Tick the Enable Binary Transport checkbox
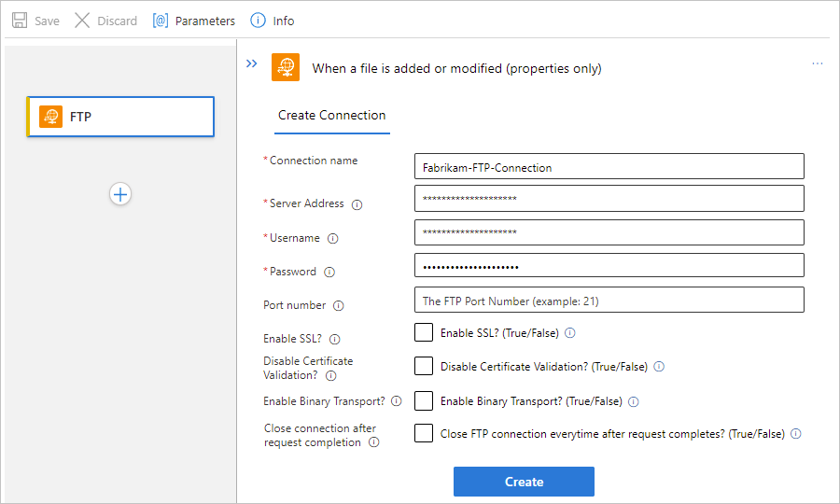This screenshot has height=504, width=840. tap(424, 401)
